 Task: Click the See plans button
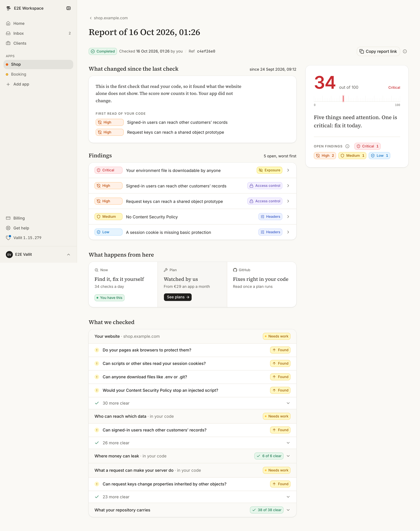click(177, 297)
